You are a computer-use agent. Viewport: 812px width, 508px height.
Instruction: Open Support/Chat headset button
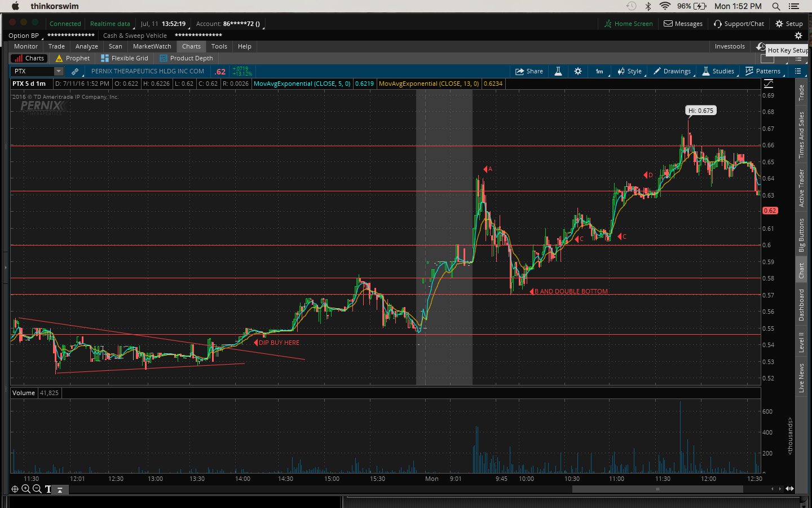click(739, 24)
